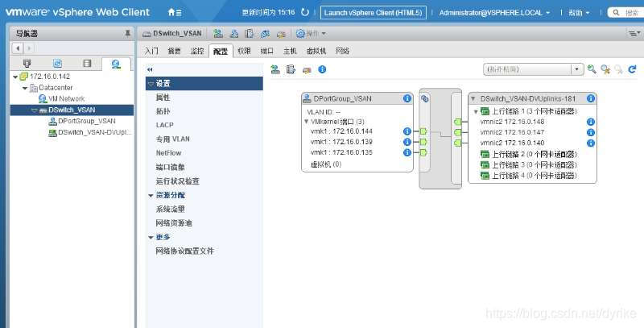Switch to the Getting Started tab
This screenshot has height=328, width=644.
pos(151,51)
